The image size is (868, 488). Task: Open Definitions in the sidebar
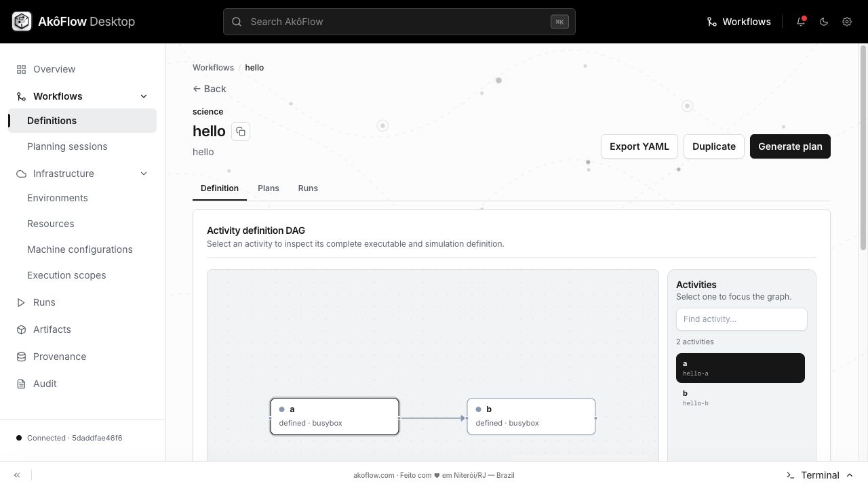(x=82, y=121)
